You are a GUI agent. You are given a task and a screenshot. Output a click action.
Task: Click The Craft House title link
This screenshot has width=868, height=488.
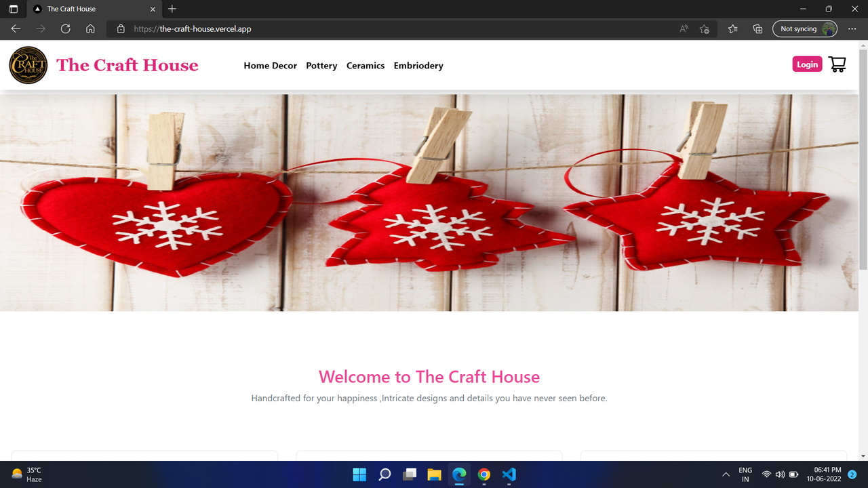pos(127,65)
